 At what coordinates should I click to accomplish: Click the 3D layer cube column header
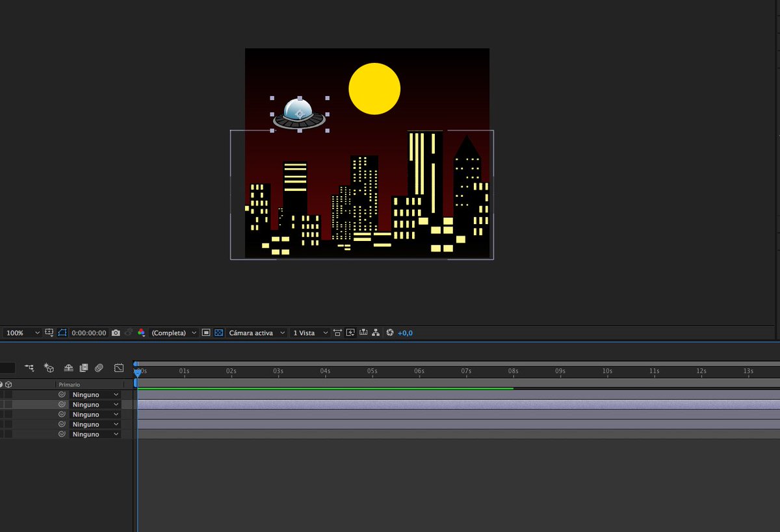point(8,385)
